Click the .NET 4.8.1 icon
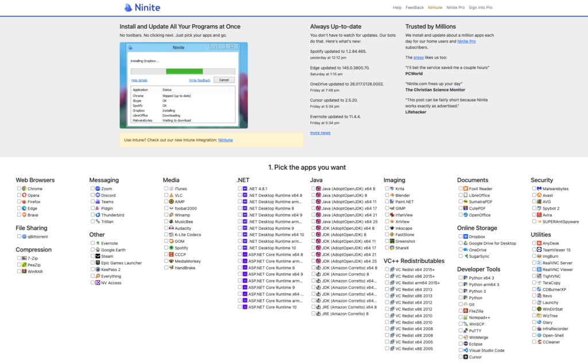 [245, 188]
